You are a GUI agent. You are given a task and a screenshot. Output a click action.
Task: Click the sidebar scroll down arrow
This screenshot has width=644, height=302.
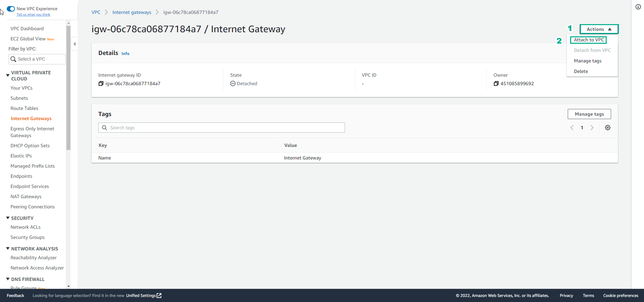68,286
